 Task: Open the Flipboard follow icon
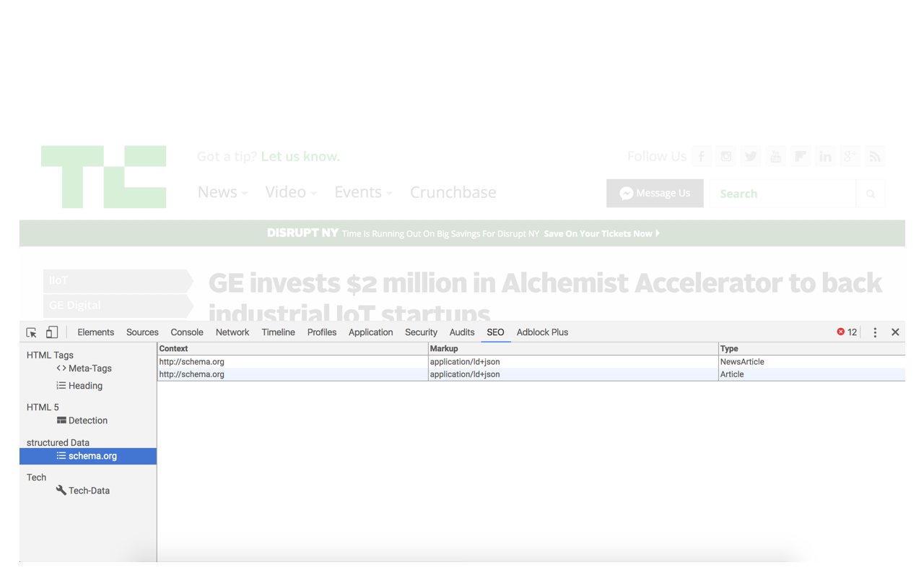point(801,157)
